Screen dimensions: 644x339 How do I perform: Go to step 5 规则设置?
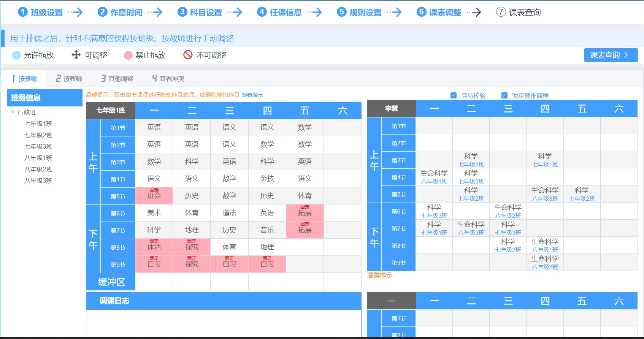(x=359, y=12)
